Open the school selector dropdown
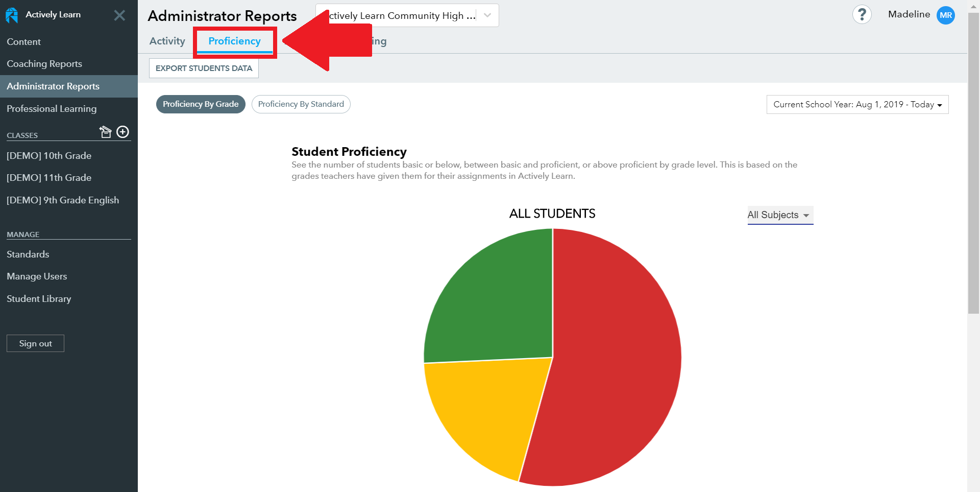 [406, 15]
